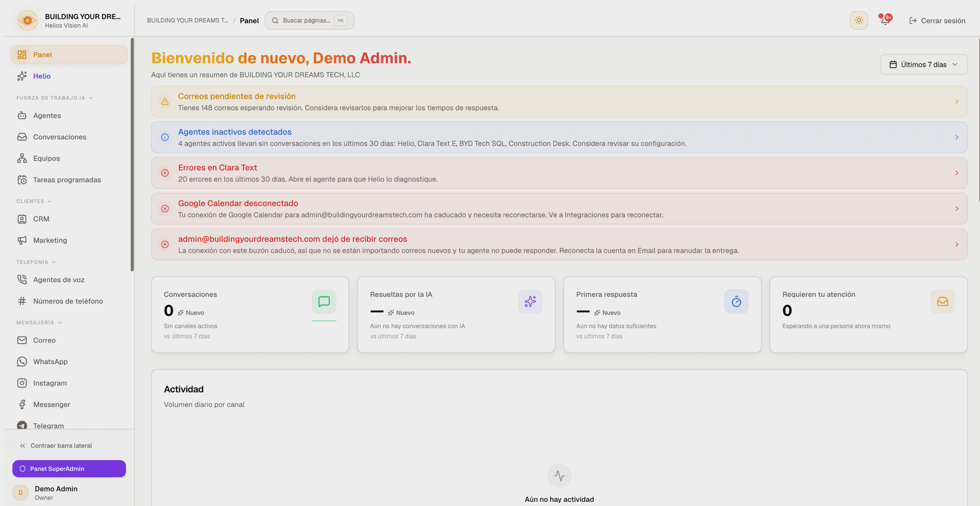Click the Instagram icon in sidebar

tap(22, 383)
